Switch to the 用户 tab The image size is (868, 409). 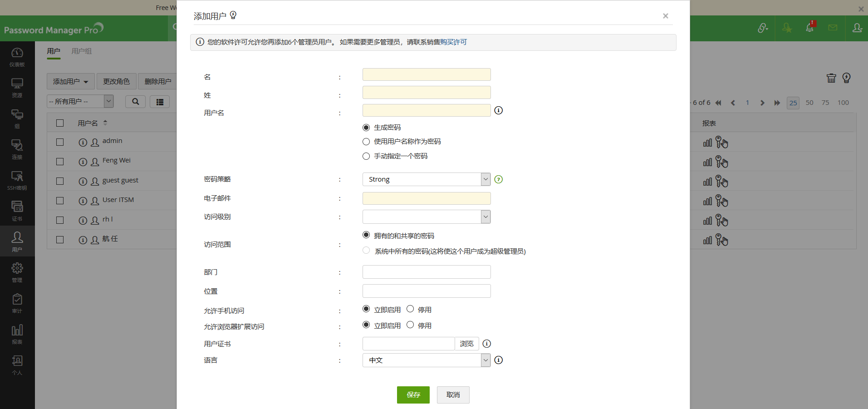click(54, 51)
